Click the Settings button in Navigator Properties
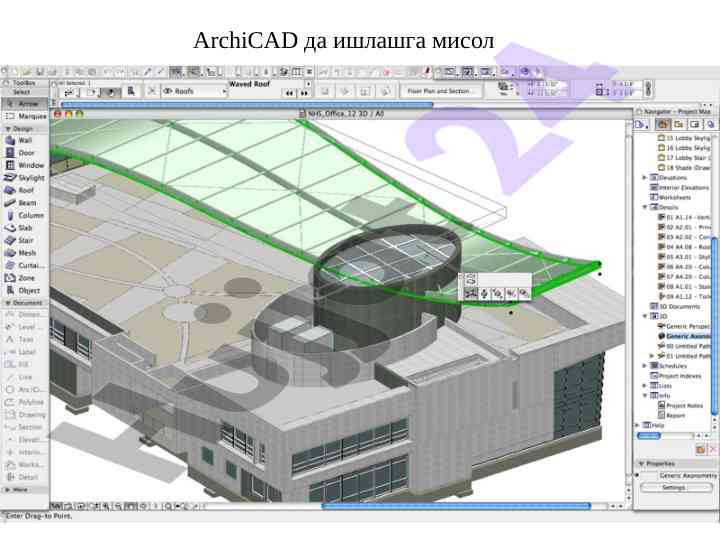The image size is (720, 540). (x=674, y=487)
